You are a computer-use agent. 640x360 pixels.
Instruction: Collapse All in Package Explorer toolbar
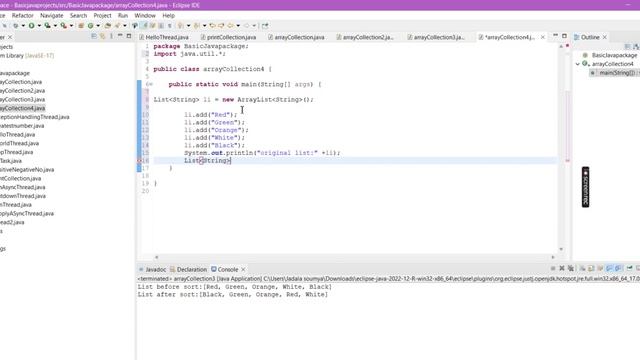tap(94, 36)
